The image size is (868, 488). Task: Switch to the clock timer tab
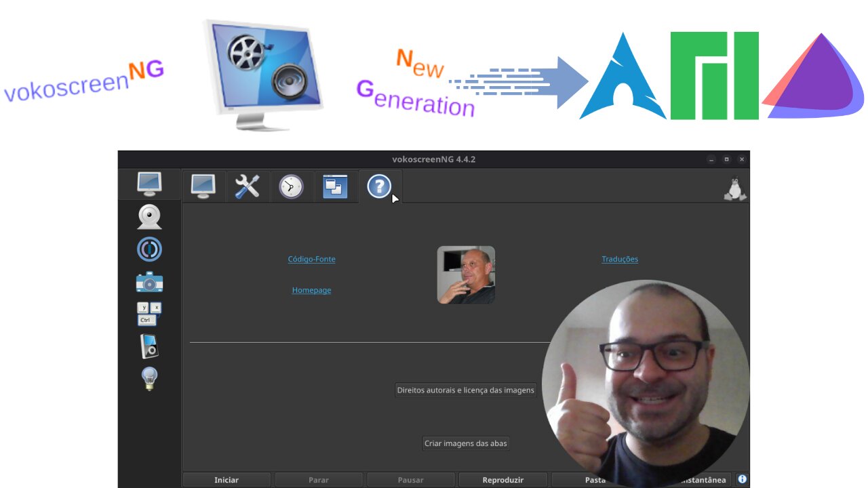pyautogui.click(x=291, y=186)
